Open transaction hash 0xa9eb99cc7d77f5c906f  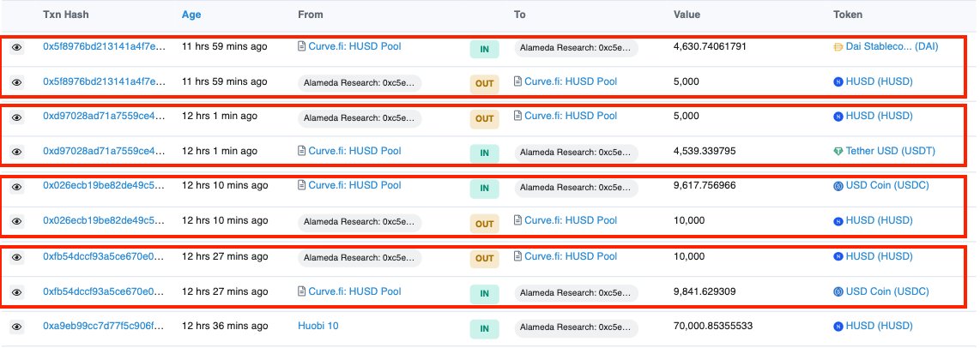105,326
